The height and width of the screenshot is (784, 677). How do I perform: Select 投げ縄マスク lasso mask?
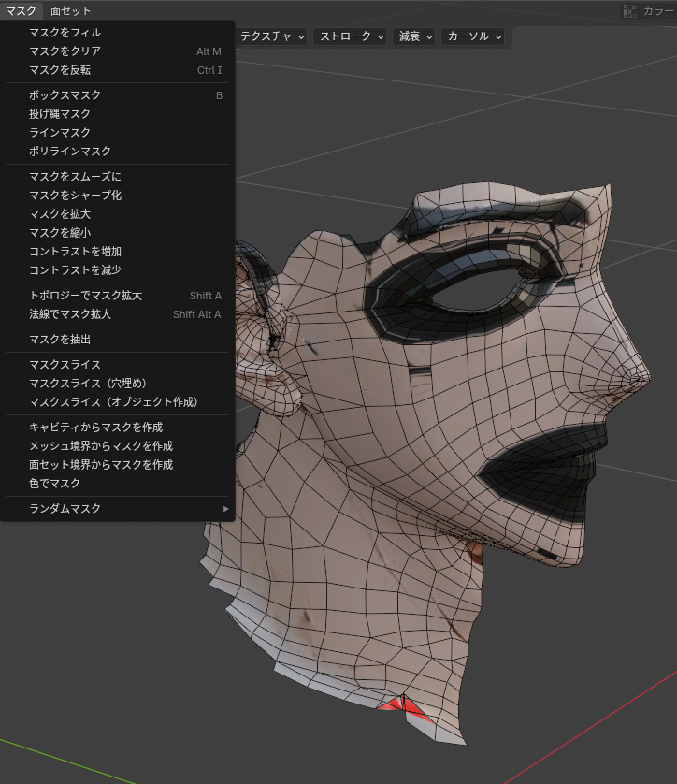(61, 114)
